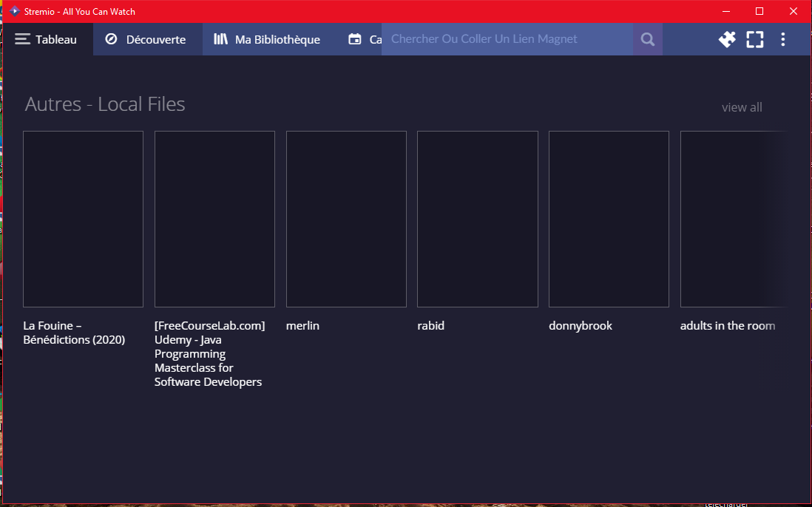Open the Tableau tab
The width and height of the screenshot is (812, 507).
47,39
